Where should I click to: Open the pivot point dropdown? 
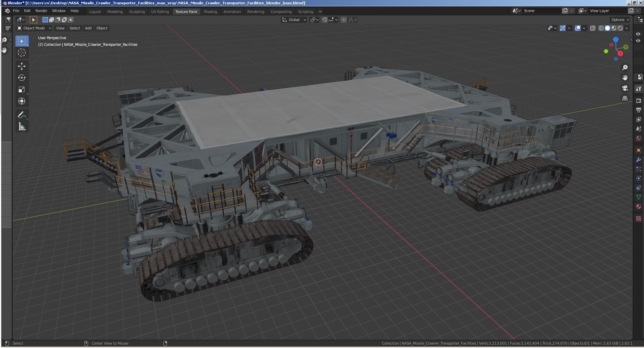[x=314, y=20]
